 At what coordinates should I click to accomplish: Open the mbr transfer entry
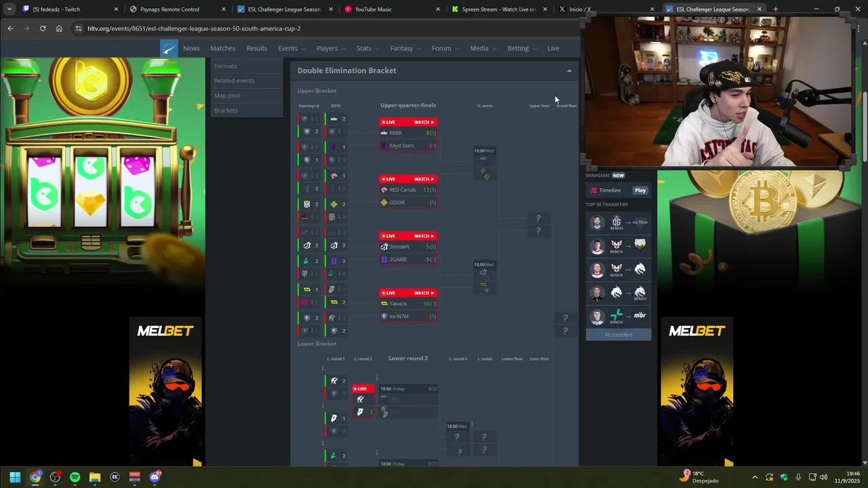[618, 317]
